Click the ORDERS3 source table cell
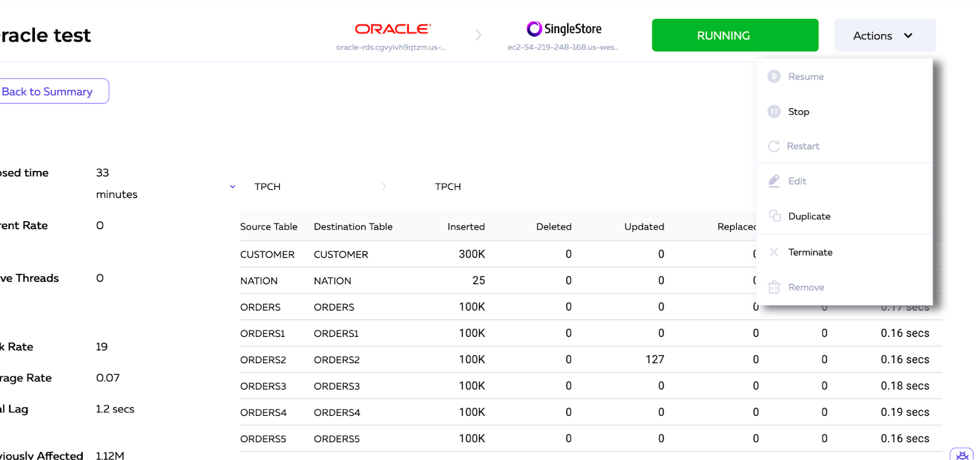This screenshot has width=980, height=460. pyautogui.click(x=263, y=386)
